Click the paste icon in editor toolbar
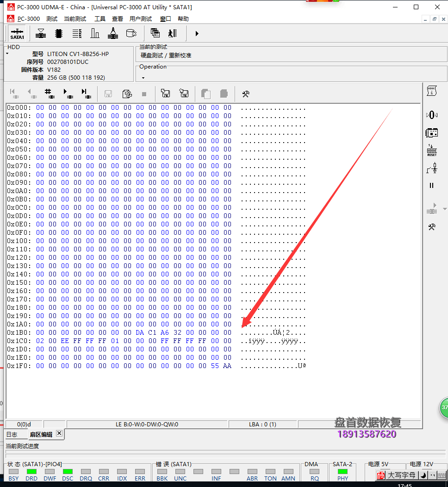This screenshot has height=487, width=448. pos(224,94)
